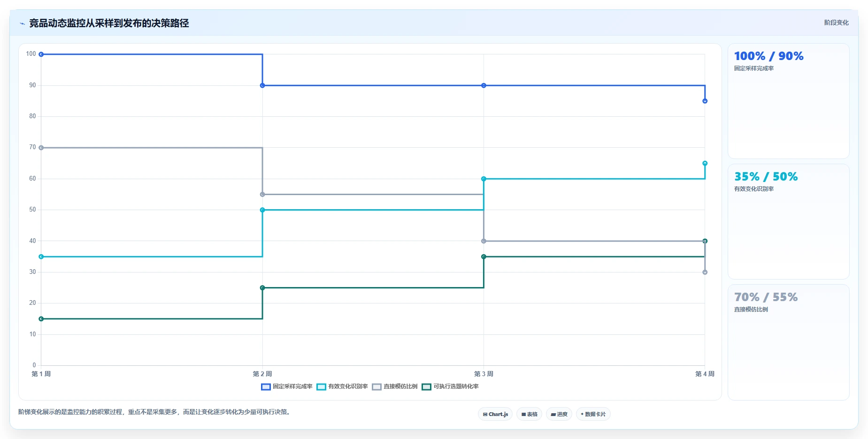
Task: Toggle the 可执行选题转化率 legend entry
Action: pos(450,386)
